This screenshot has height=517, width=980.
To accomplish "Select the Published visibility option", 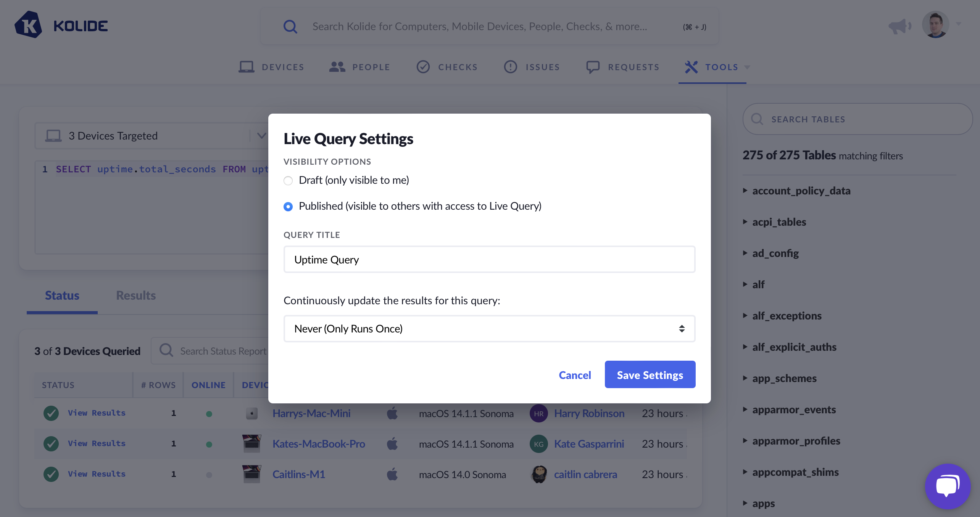I will pos(288,207).
